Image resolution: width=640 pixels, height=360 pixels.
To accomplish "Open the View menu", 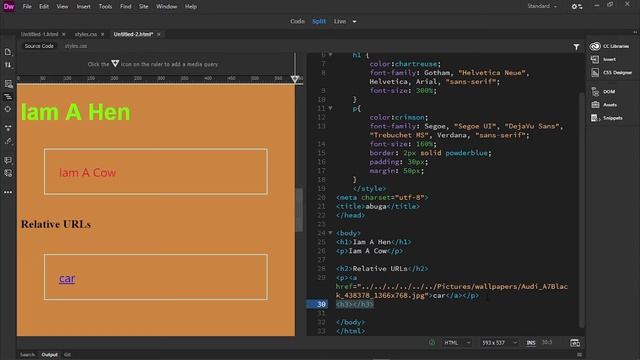I will 62,7.
